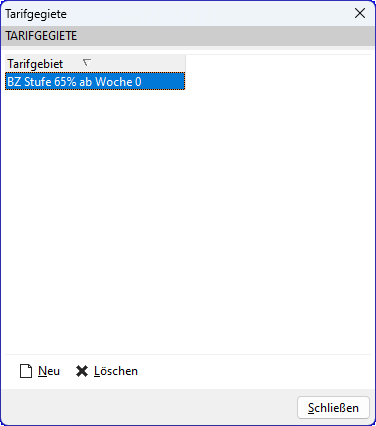Image resolution: width=376 pixels, height=426 pixels.
Task: Click the 65% text in the selected row
Action: pyautogui.click(x=65, y=82)
